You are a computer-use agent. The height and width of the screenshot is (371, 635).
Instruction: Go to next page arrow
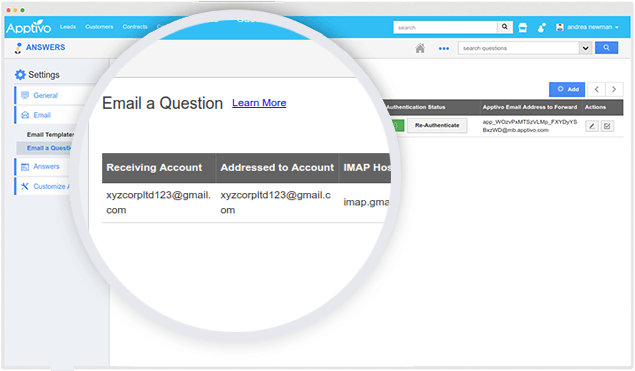(614, 89)
